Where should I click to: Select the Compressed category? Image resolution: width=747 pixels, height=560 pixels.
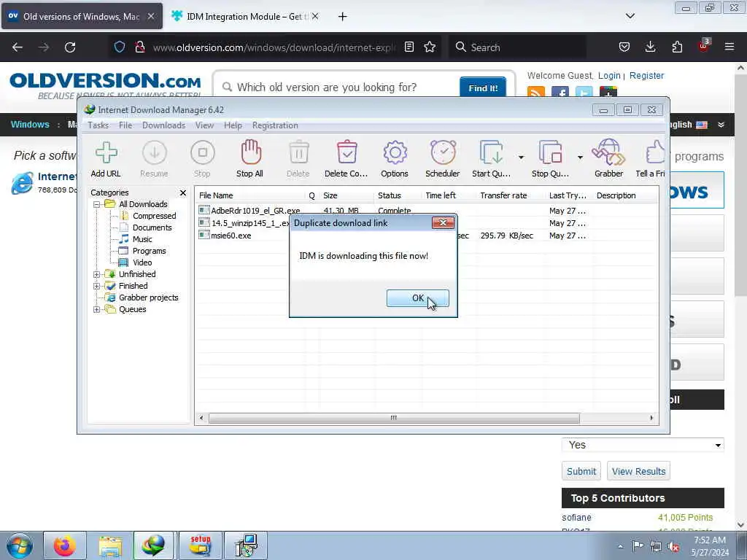(154, 216)
